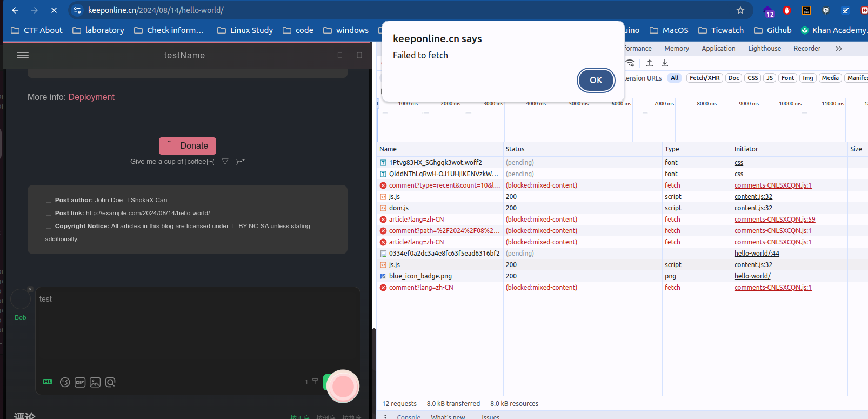The width and height of the screenshot is (868, 419).
Task: Enable the Font request type filter
Action: pos(787,78)
